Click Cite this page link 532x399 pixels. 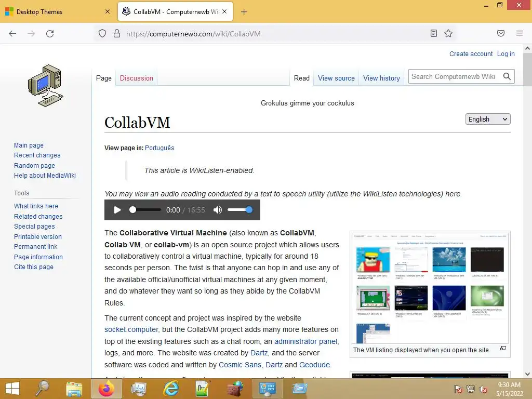pyautogui.click(x=34, y=267)
